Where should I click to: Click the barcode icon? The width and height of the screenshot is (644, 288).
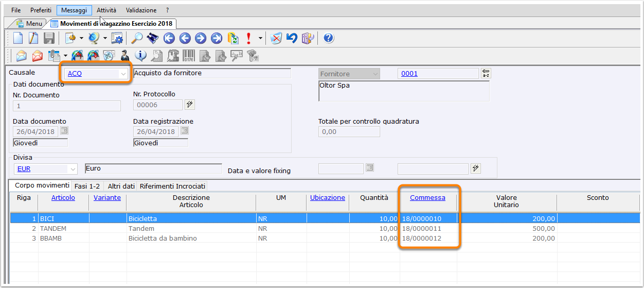tap(189, 55)
